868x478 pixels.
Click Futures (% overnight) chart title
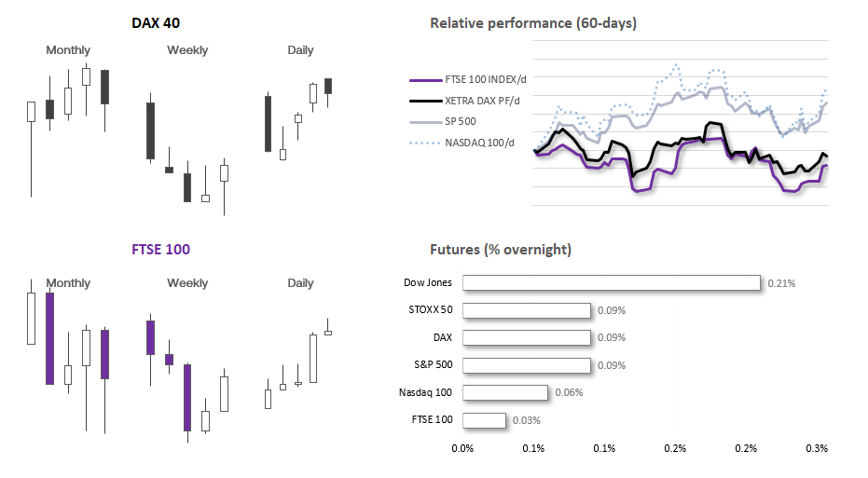coord(501,250)
